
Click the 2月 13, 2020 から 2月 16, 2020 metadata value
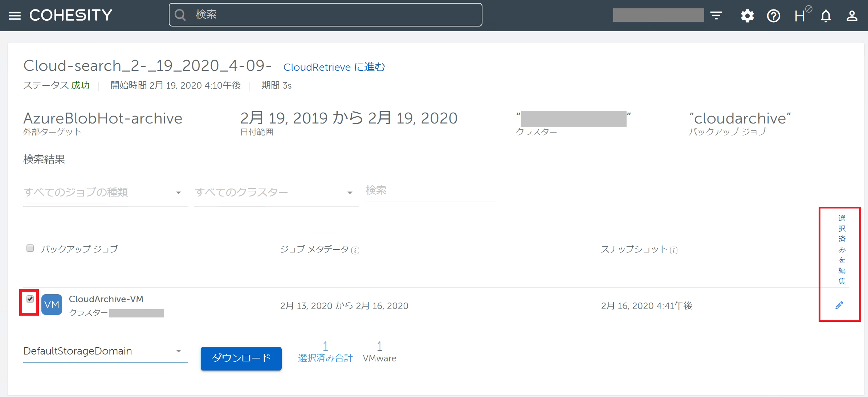click(344, 306)
